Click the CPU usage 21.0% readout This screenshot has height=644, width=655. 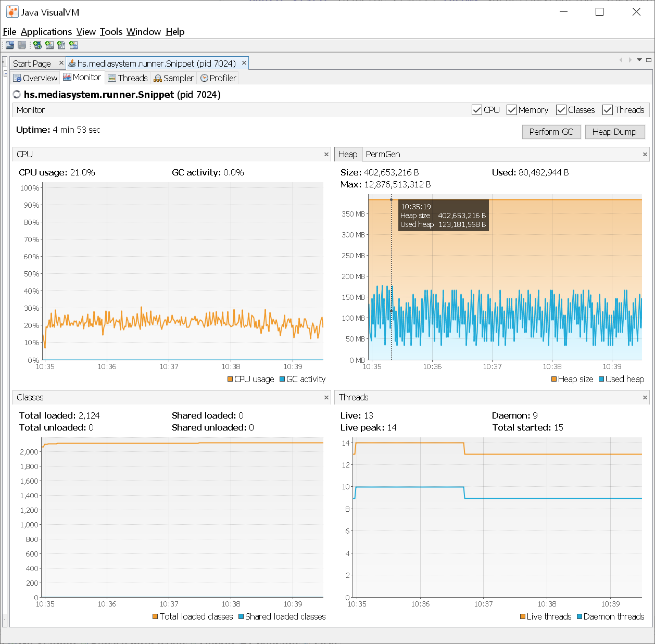pos(57,172)
